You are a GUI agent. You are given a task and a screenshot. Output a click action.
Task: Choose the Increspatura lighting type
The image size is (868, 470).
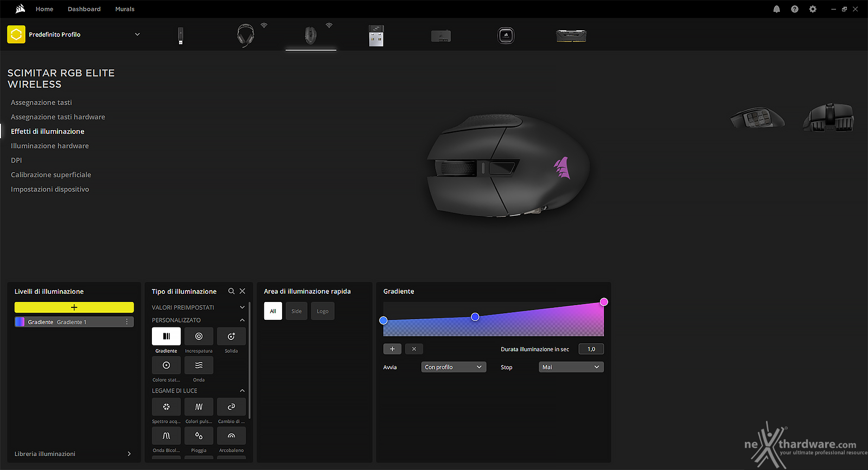(x=199, y=336)
